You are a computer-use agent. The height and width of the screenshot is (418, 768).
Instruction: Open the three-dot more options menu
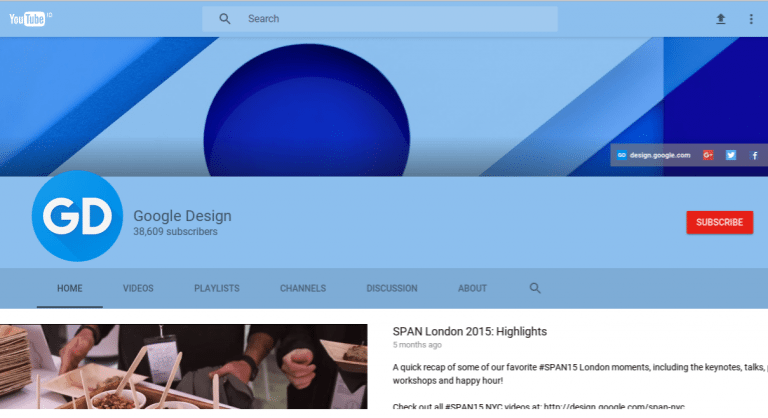[x=751, y=19]
